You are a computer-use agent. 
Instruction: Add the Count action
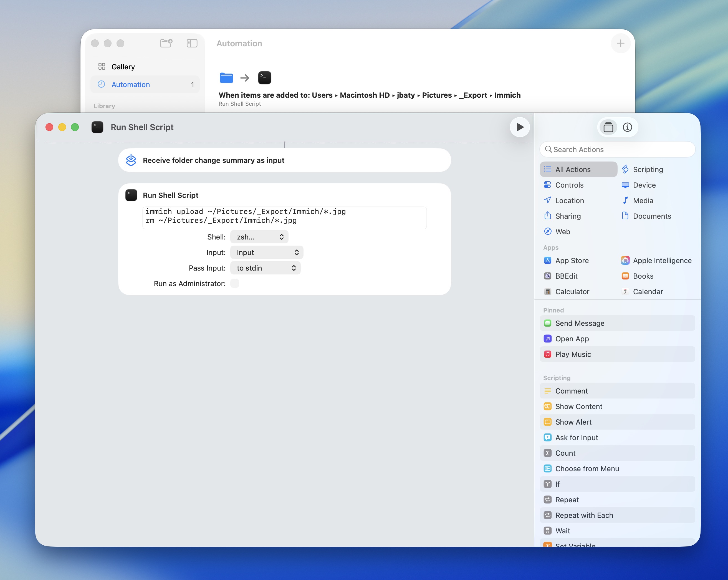pyautogui.click(x=617, y=453)
